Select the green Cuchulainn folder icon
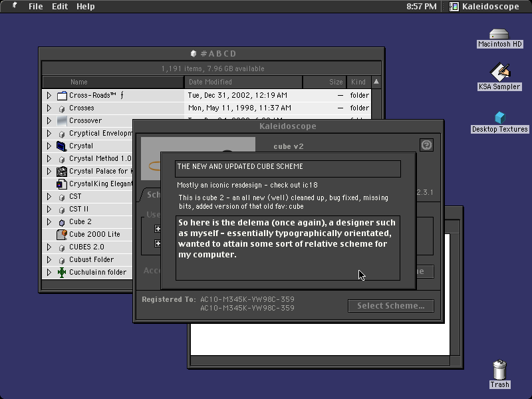Viewport: 532px width, 399px height. coord(62,273)
